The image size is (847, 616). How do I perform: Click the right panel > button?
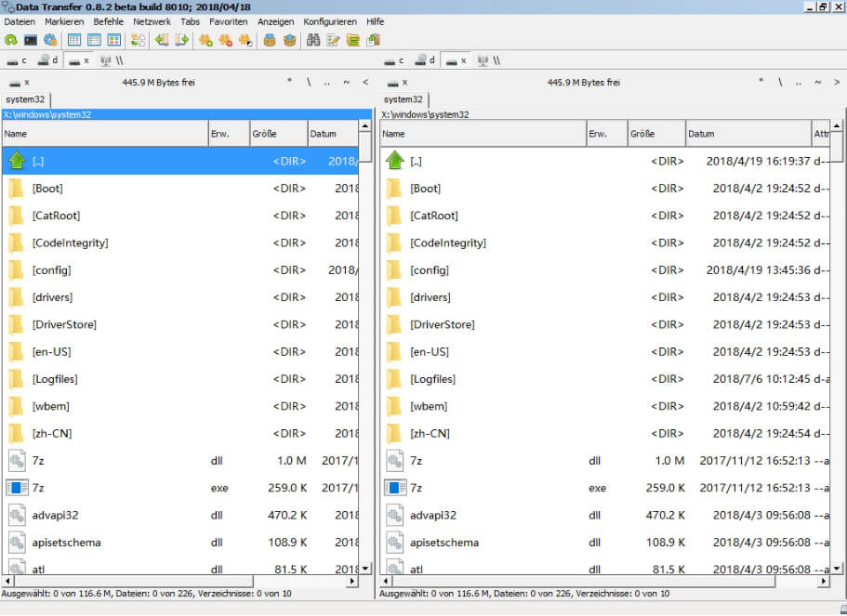click(x=837, y=82)
